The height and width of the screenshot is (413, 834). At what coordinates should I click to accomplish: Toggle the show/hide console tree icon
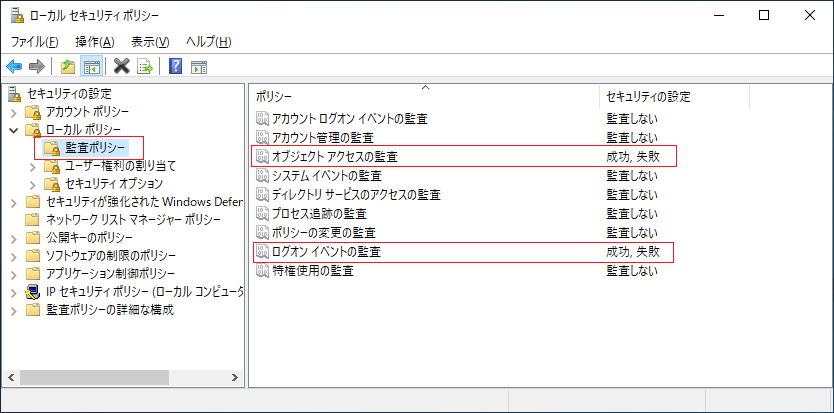[91, 67]
